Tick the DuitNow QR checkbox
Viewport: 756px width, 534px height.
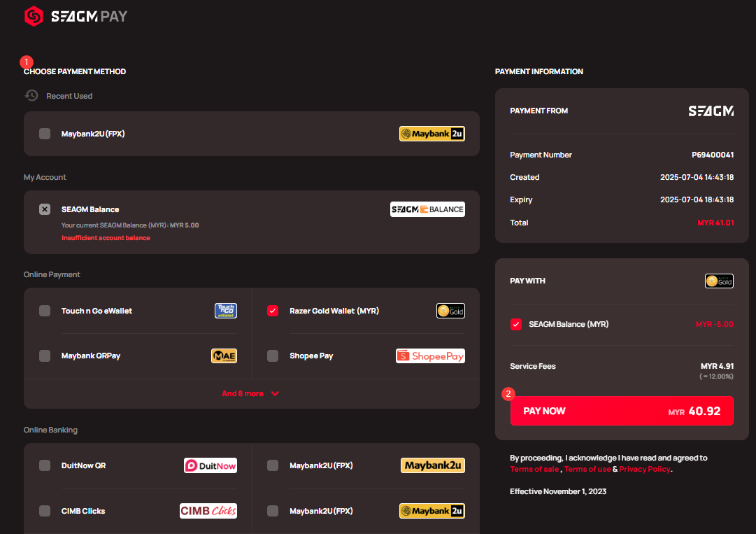45,465
